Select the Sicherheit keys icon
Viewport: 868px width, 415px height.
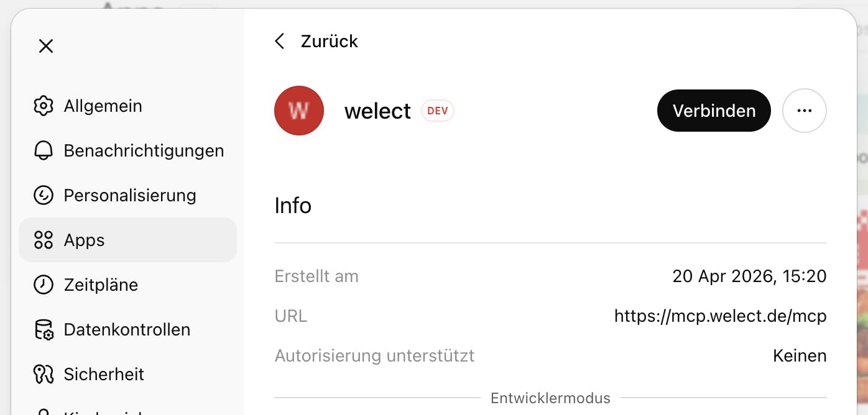pos(44,374)
